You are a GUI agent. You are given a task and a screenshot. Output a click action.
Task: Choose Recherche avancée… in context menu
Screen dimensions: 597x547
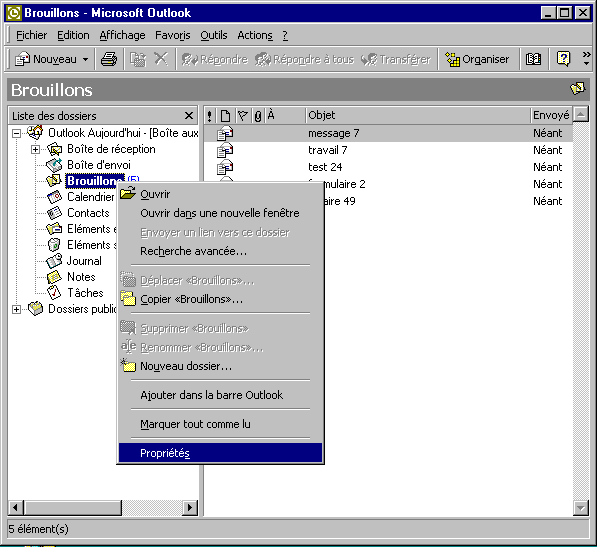[x=220, y=251]
